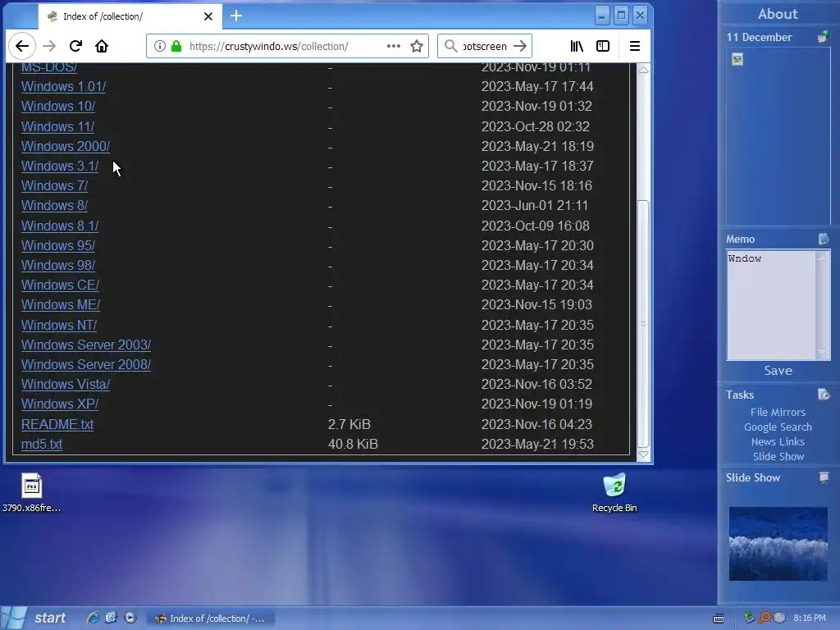Click the small picture icon under 11 December
This screenshot has width=840, height=630.
(x=737, y=59)
